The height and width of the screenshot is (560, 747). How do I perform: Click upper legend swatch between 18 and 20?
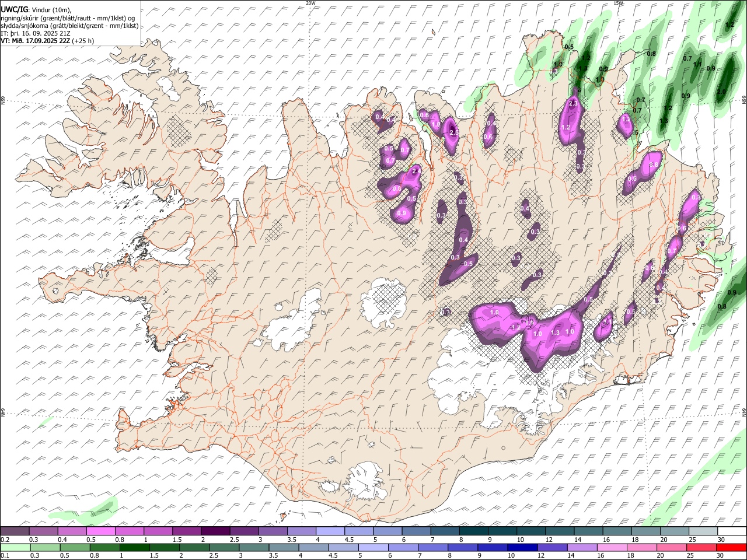click(645, 531)
